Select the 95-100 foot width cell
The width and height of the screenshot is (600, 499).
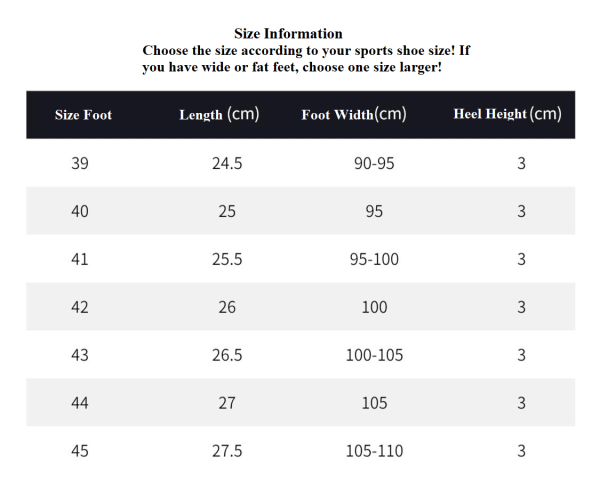tap(374, 259)
